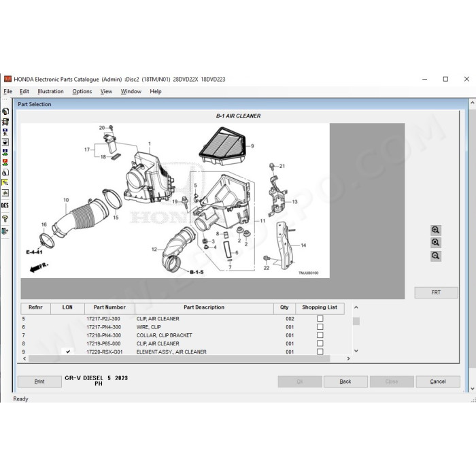Viewport: 476px width, 476px height.
Task: Open the DCS toolbar icon
Action: pos(5,205)
